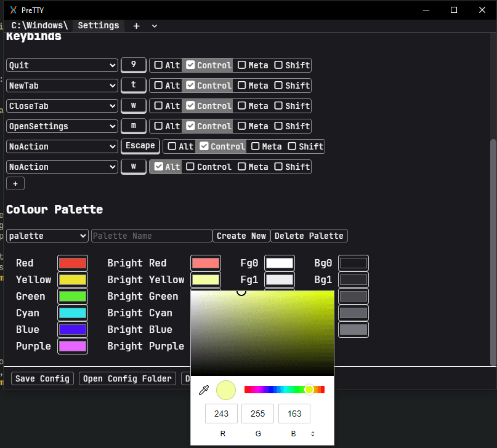Add a new keybind with plus button

(x=15, y=183)
